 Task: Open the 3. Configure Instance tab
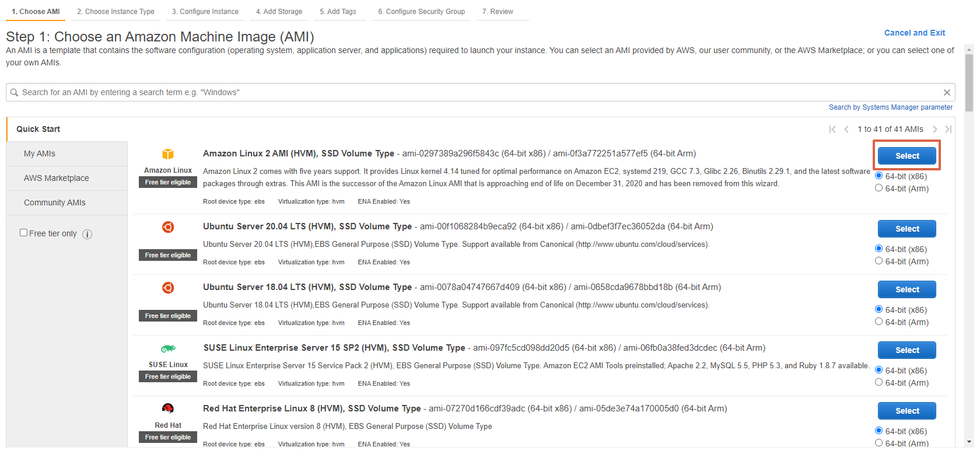[x=205, y=12]
